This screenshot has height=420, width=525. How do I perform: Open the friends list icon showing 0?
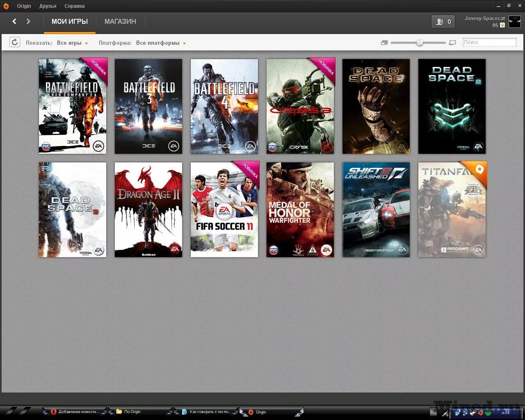tap(443, 21)
